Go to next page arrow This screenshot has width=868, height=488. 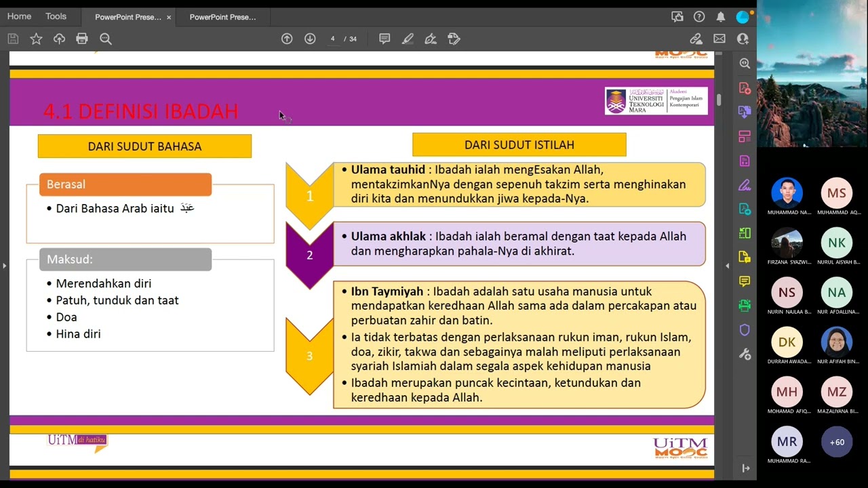[x=310, y=39]
